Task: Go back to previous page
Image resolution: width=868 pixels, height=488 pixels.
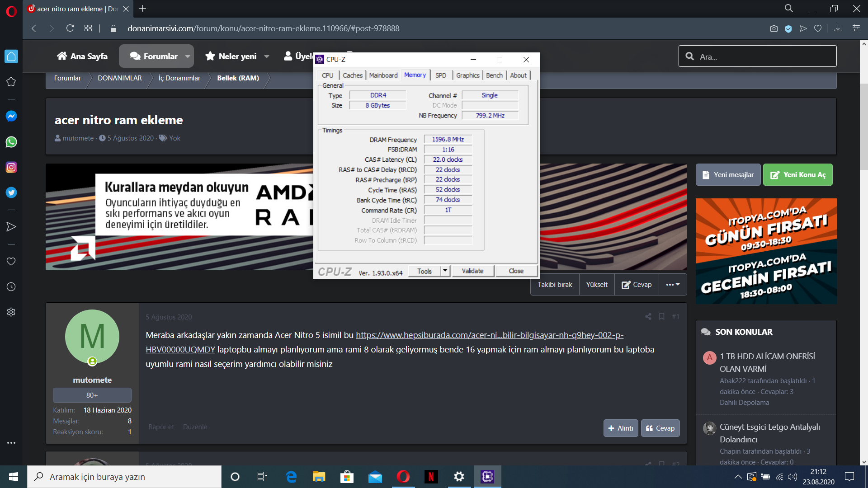Action: pyautogui.click(x=34, y=28)
